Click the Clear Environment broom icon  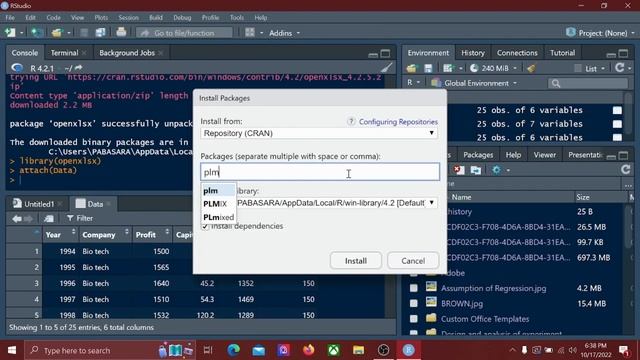tap(531, 68)
